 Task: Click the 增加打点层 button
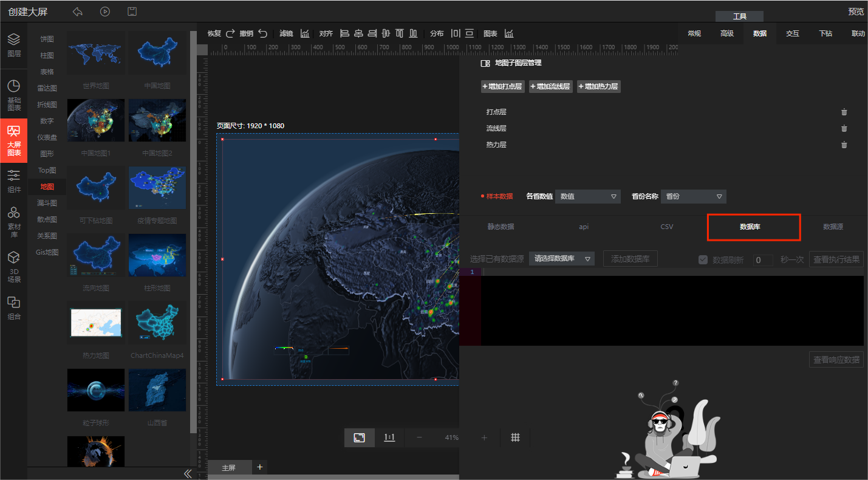click(x=502, y=86)
